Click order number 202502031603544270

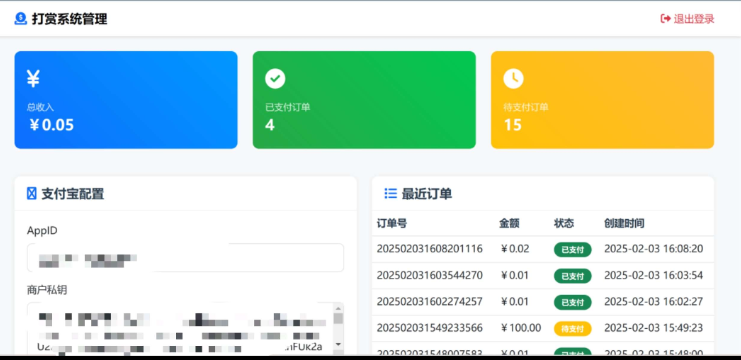tap(430, 275)
